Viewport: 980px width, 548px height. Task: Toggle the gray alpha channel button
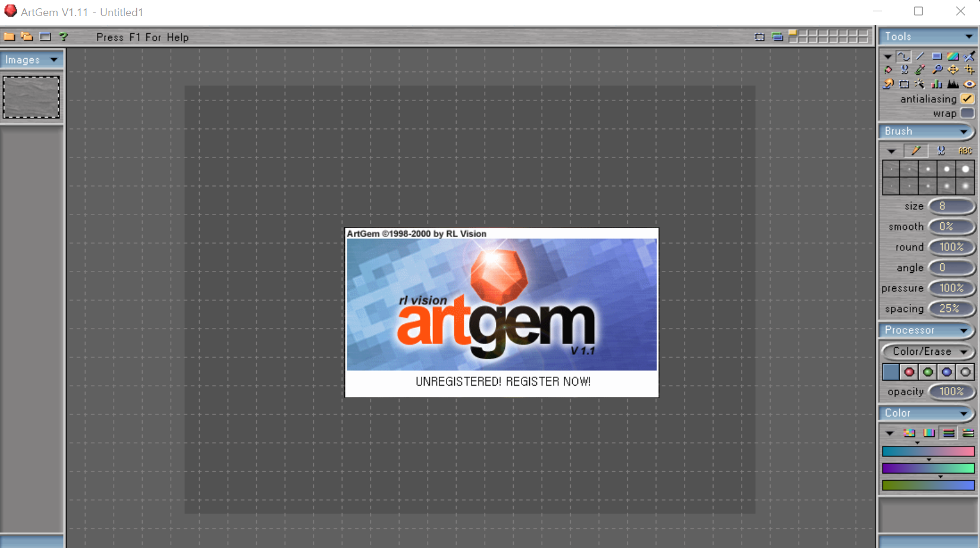click(x=965, y=372)
